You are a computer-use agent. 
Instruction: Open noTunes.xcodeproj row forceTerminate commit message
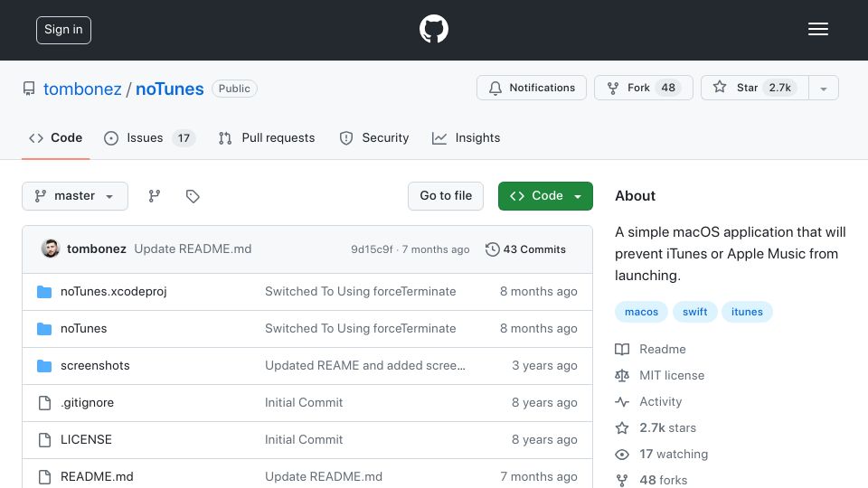[x=361, y=292]
